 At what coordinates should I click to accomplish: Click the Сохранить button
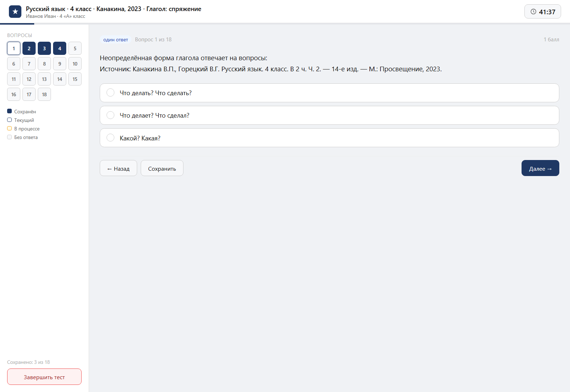[x=162, y=168]
